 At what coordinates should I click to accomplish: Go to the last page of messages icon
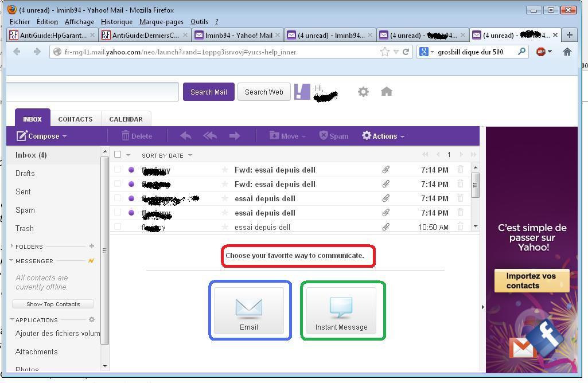473,154
